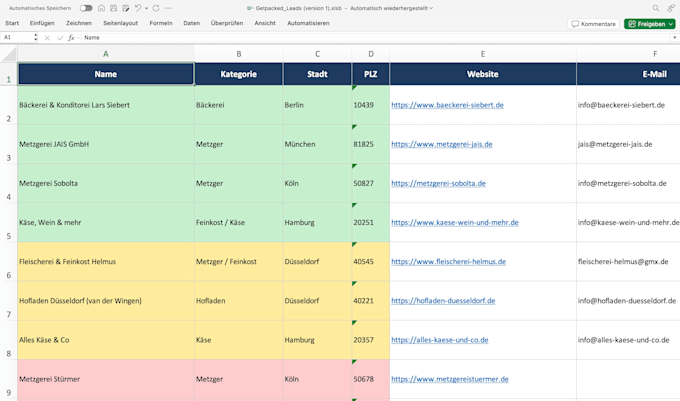Open the Daten ribbon tab
680x401 pixels.
pyautogui.click(x=192, y=23)
